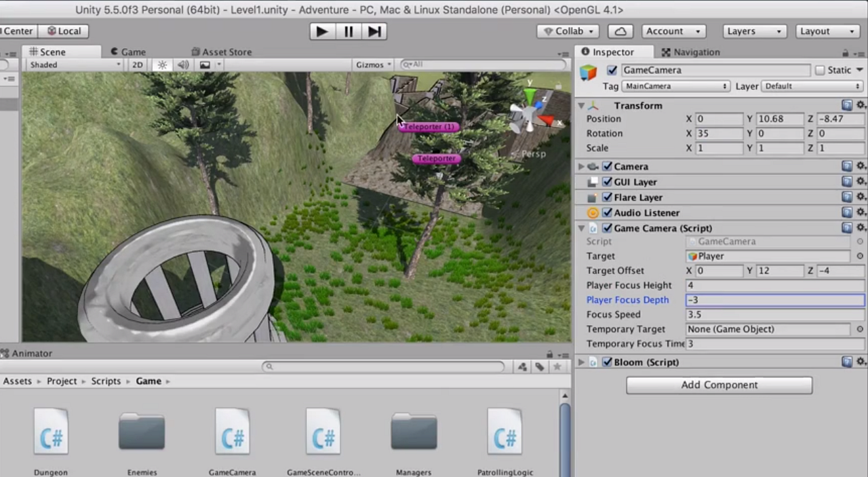
Task: Disable the Camera component checkbox
Action: 607,166
